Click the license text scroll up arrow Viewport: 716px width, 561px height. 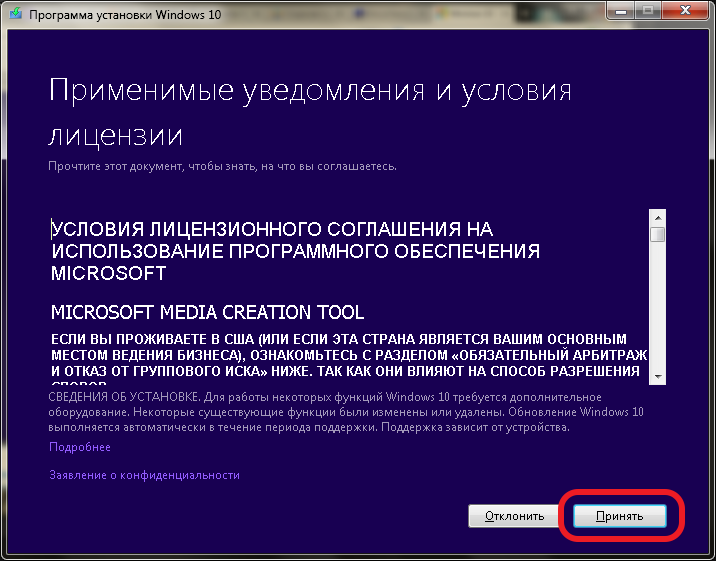click(x=657, y=217)
